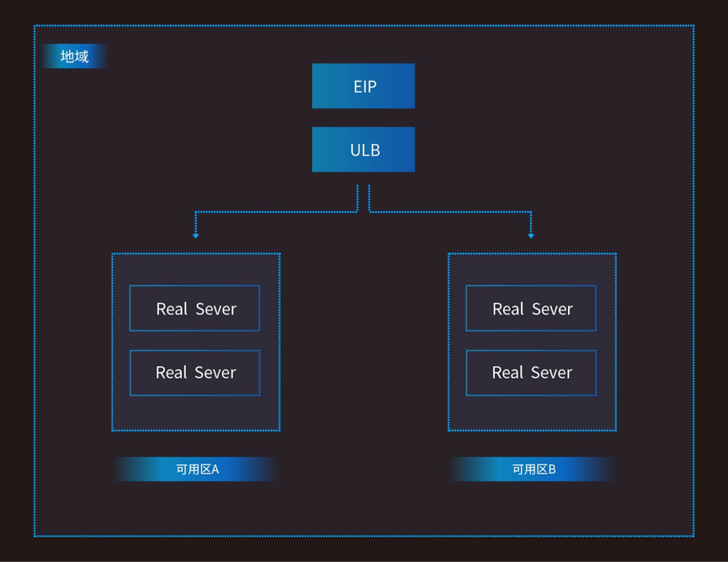The width and height of the screenshot is (728, 562).
Task: Click the outer region's top dotted border
Action: click(364, 26)
